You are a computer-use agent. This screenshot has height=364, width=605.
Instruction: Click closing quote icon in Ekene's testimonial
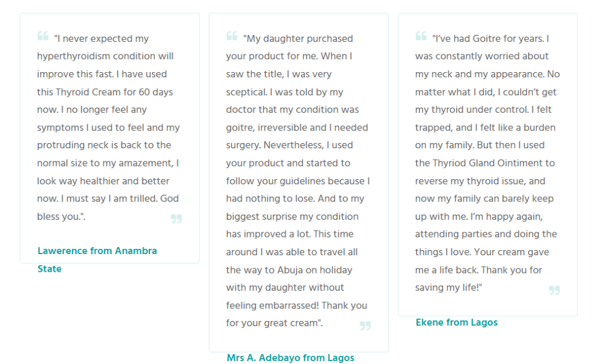554,290
